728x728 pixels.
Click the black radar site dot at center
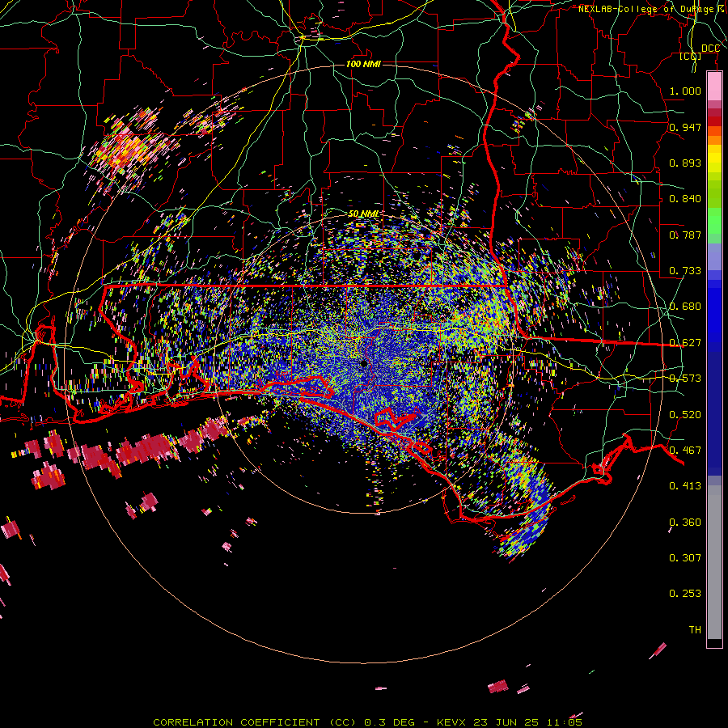[x=364, y=364]
